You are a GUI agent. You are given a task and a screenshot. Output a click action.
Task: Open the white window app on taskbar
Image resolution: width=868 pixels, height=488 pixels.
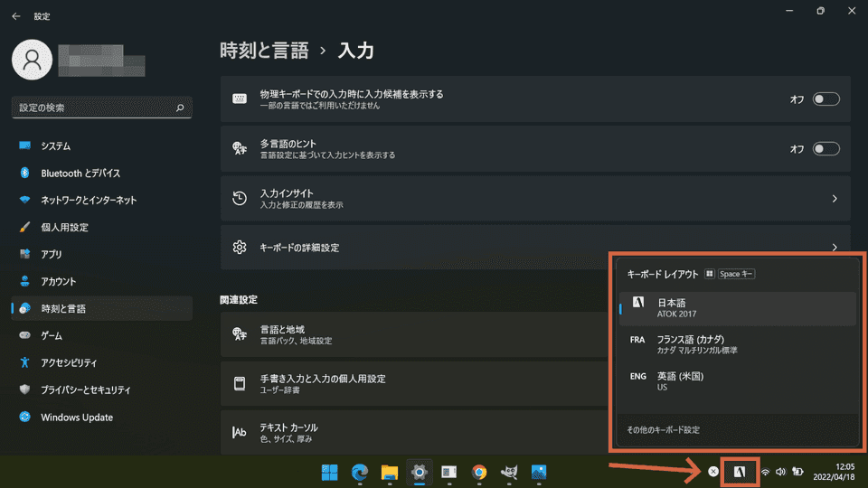point(449,473)
